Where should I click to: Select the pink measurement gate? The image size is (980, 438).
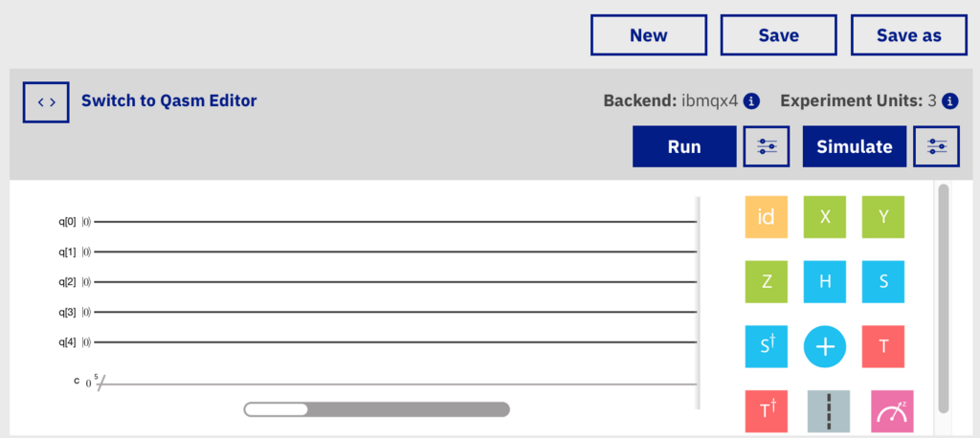coord(892,411)
